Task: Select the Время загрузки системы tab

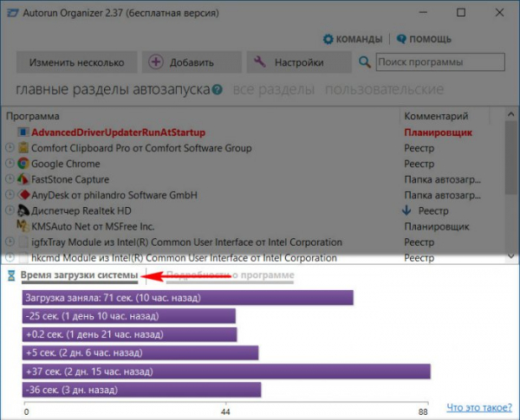Action: [79, 275]
